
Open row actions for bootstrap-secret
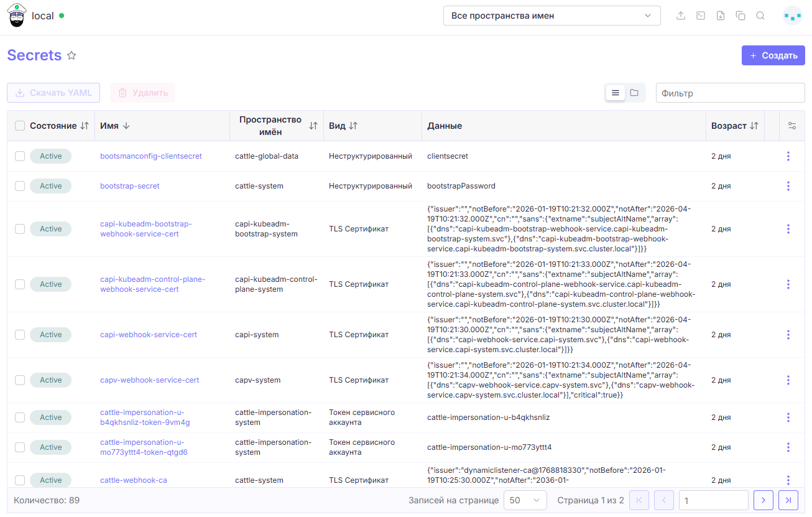tap(788, 186)
